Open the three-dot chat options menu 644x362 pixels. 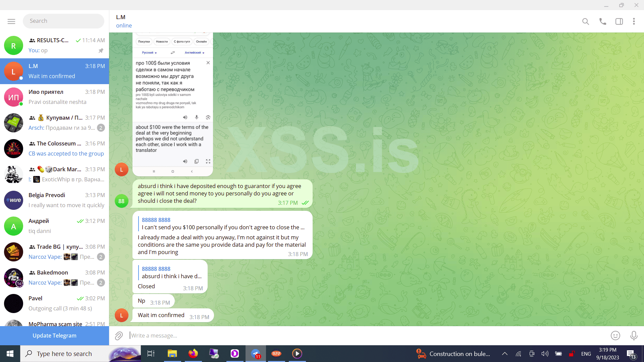click(x=634, y=21)
